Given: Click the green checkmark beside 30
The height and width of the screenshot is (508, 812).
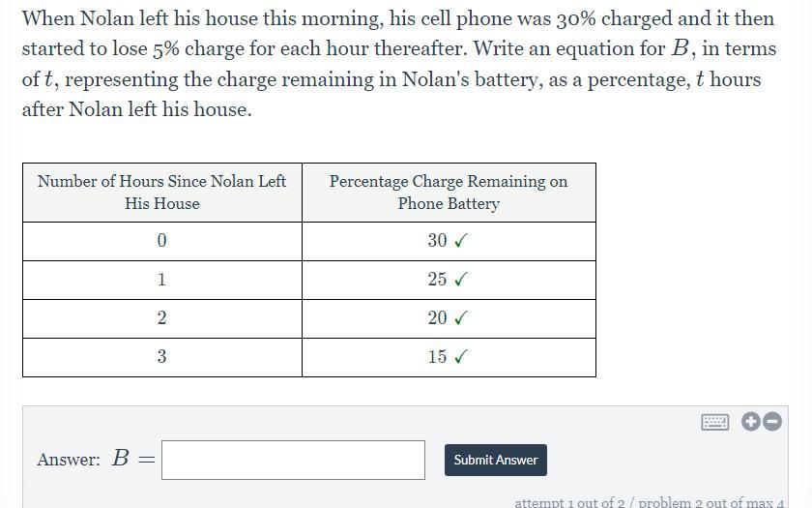Looking at the screenshot, I should [x=460, y=241].
